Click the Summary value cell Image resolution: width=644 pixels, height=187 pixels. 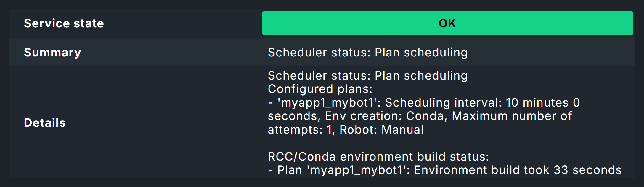(444, 52)
